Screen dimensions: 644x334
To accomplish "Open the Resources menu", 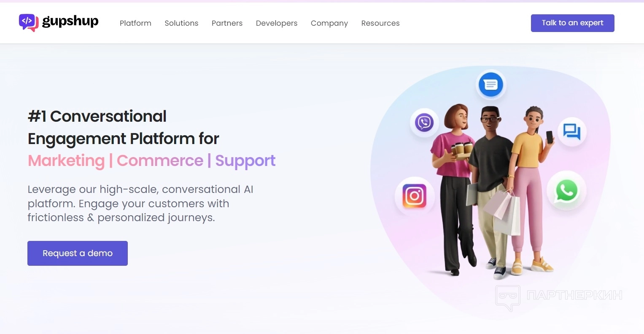I will 380,23.
